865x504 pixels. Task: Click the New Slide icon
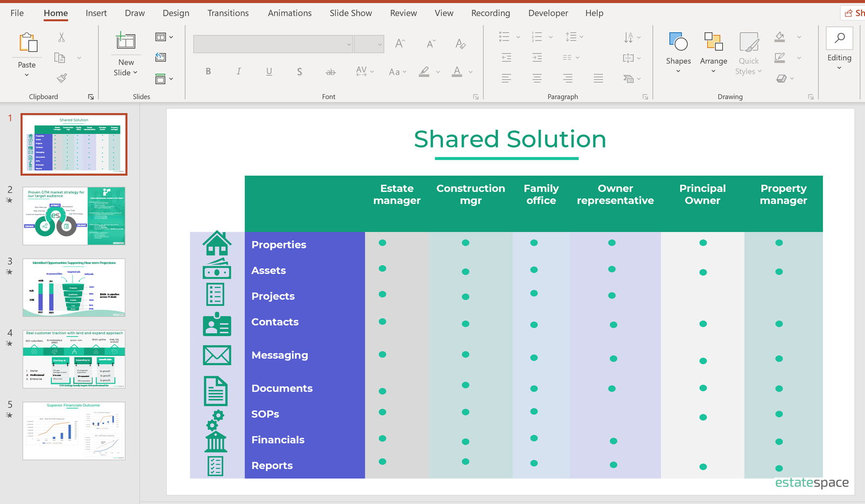125,41
